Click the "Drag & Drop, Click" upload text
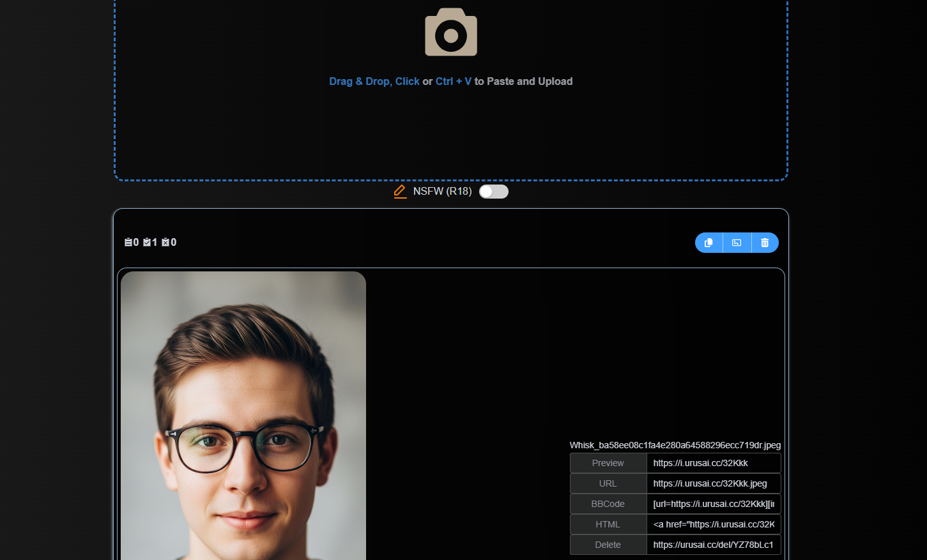Viewport: 927px width, 560px height. pos(374,81)
